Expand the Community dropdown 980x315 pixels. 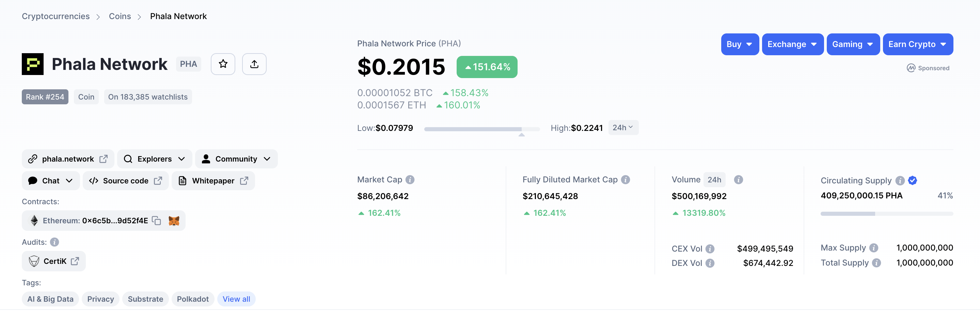pos(236,159)
